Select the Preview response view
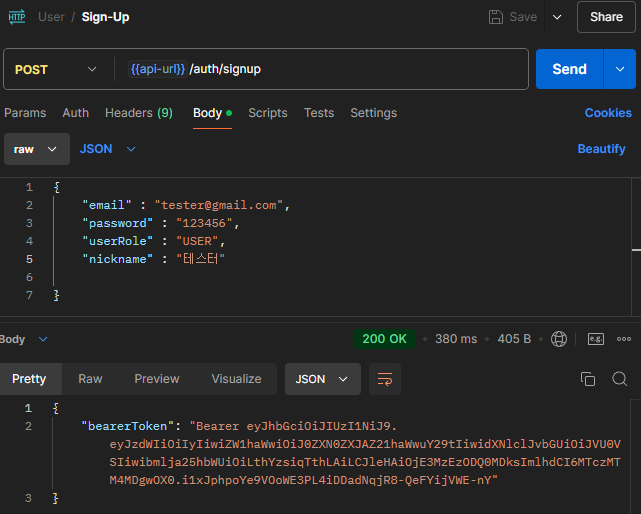The height and width of the screenshot is (514, 641). [157, 379]
